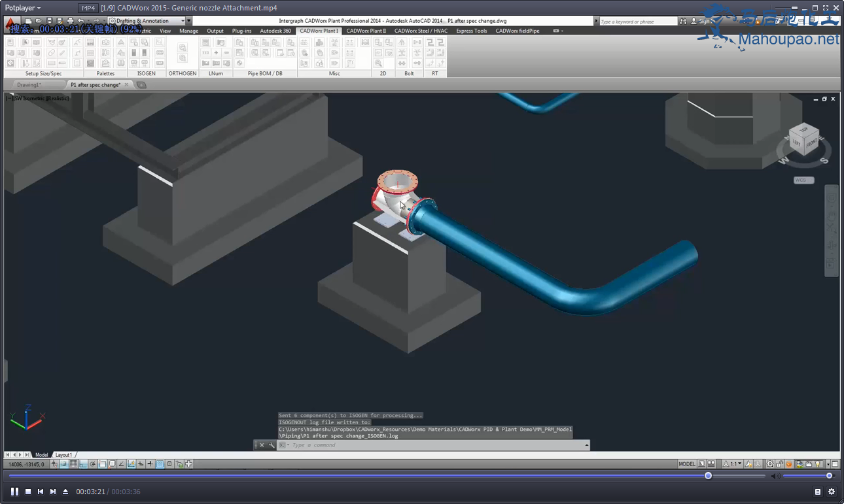Expand the Bolt panel title
844x504 pixels.
point(409,73)
